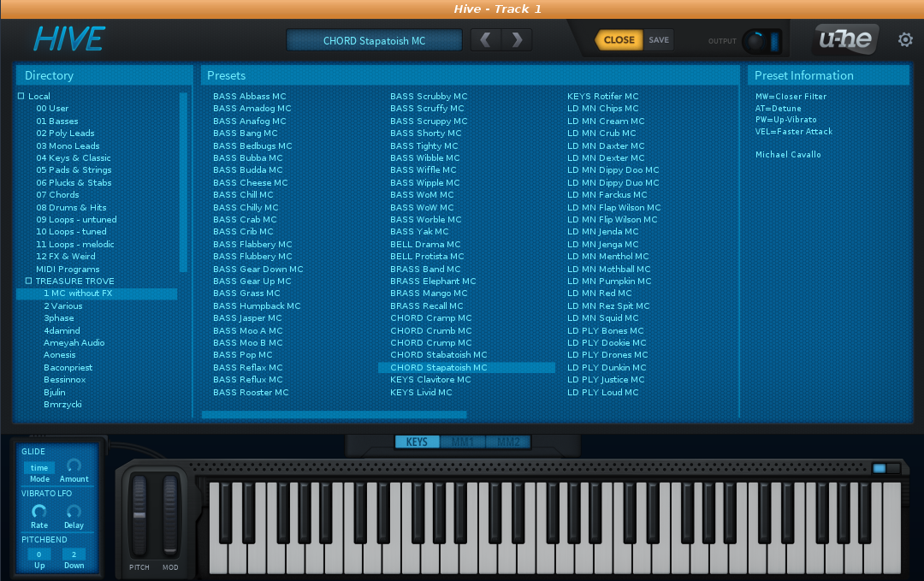Open the Ameyah Audio folder
The image size is (924, 581).
74,342
